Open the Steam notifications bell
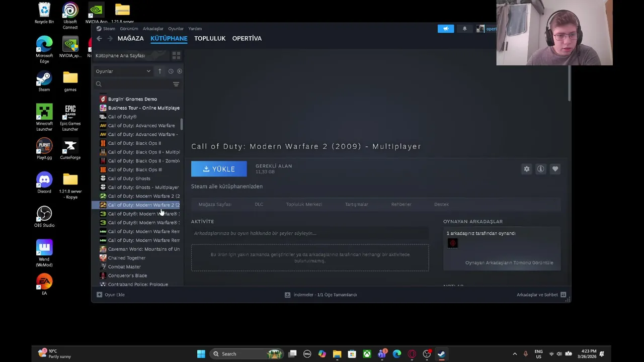 coord(464,29)
